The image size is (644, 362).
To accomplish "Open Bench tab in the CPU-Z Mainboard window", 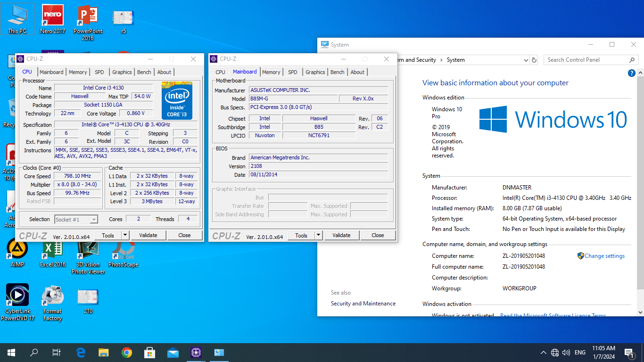I will (x=338, y=72).
